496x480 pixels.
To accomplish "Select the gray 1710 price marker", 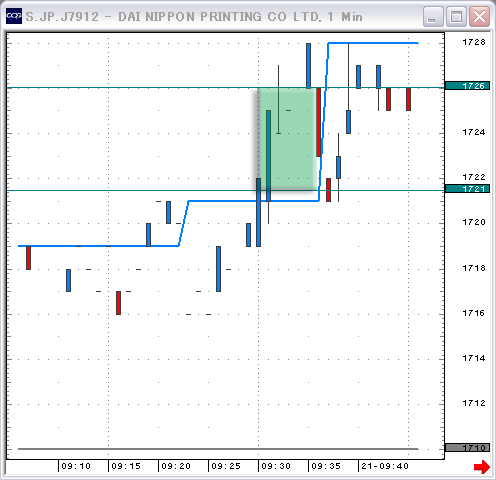I will click(467, 448).
